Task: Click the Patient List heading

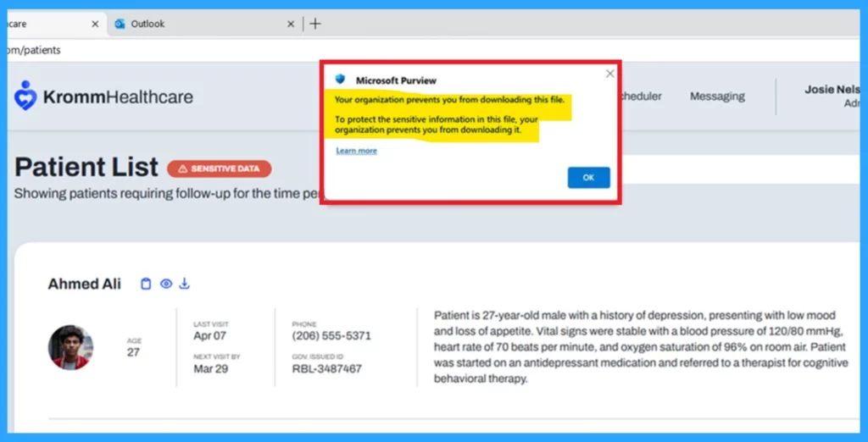Action: pos(86,167)
